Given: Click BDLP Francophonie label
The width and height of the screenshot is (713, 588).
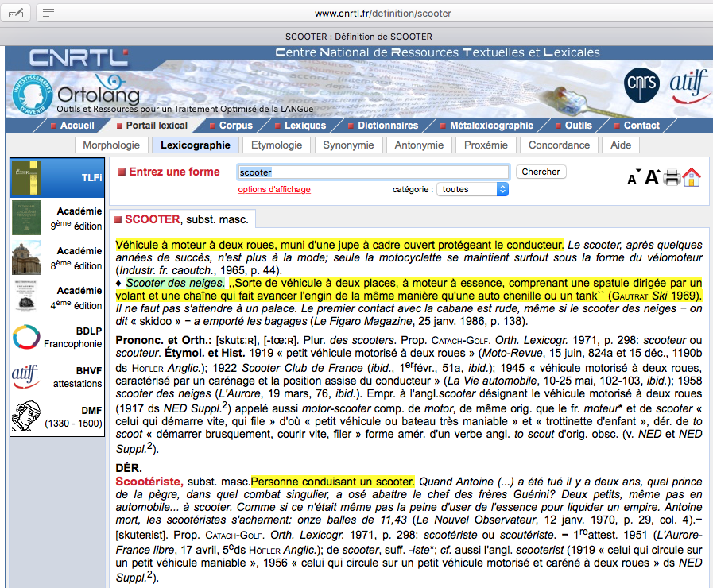Looking at the screenshot, I should point(73,337).
